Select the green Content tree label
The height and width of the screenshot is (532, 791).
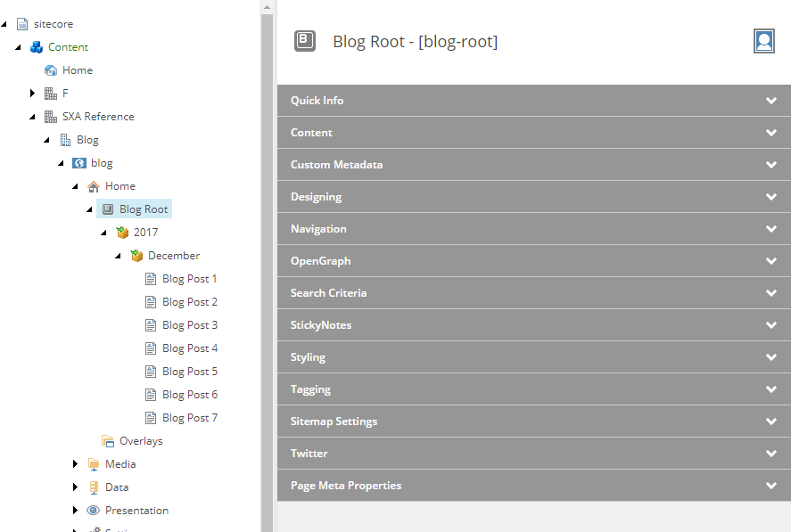(x=68, y=47)
